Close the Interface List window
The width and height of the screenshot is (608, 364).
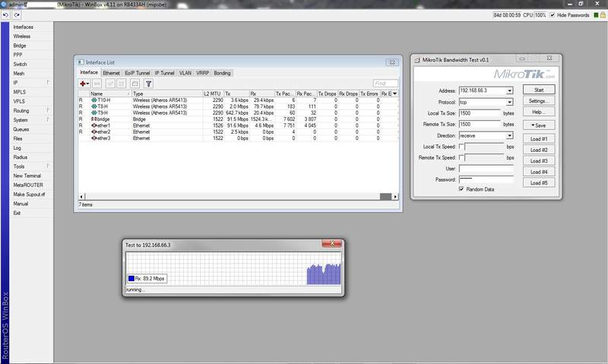point(392,62)
